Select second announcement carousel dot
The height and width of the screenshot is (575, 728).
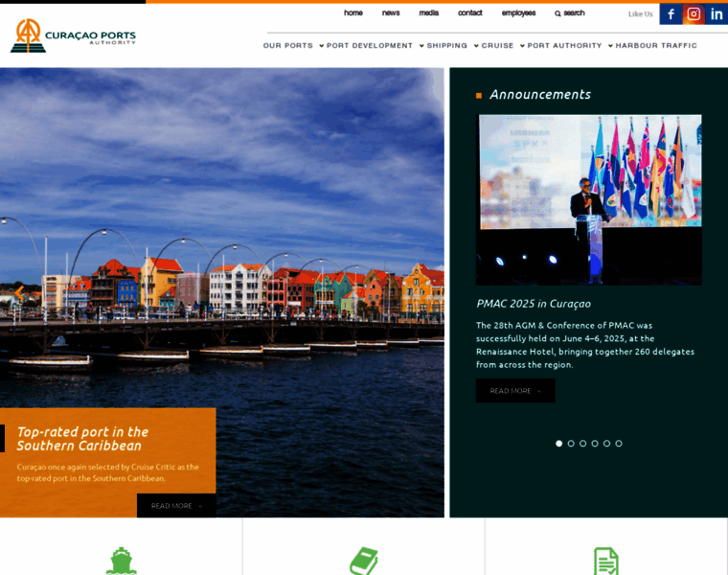tap(571, 444)
